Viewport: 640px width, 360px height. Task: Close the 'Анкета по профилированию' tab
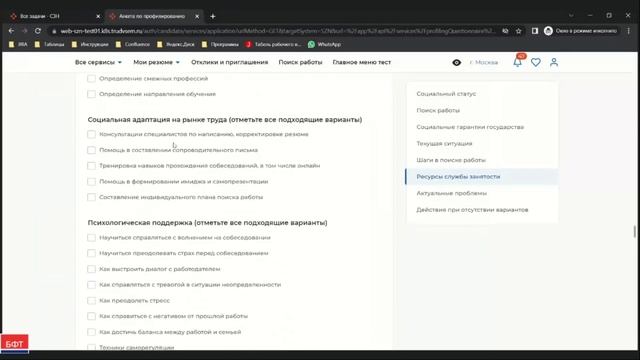(x=197, y=16)
